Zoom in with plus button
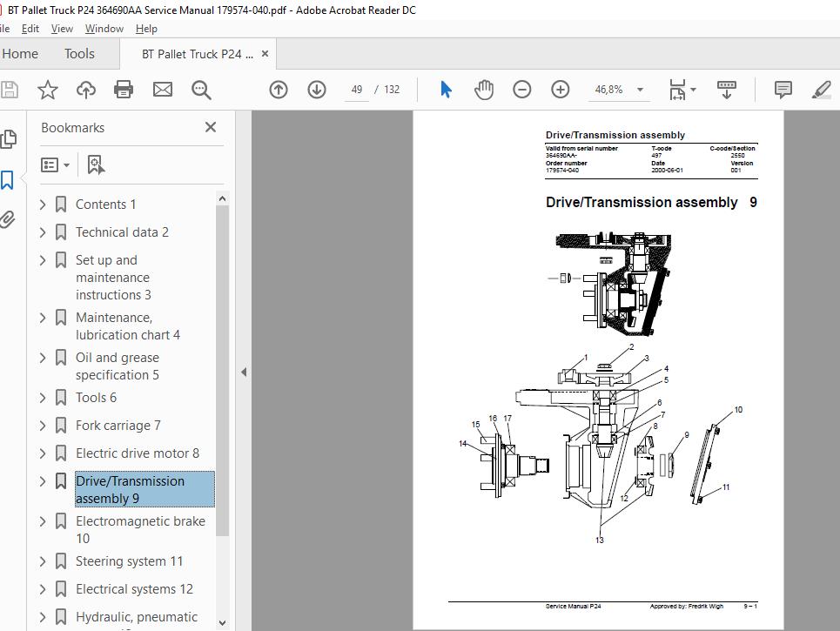This screenshot has height=631, width=840. pyautogui.click(x=561, y=90)
